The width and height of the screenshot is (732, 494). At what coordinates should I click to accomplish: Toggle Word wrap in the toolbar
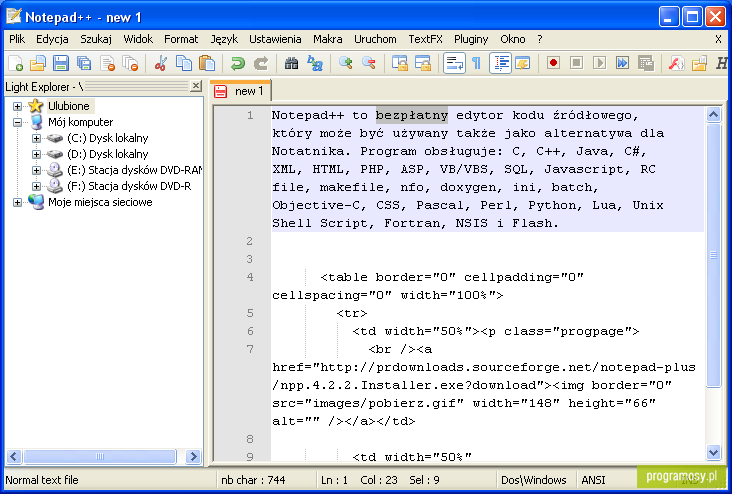(454, 63)
